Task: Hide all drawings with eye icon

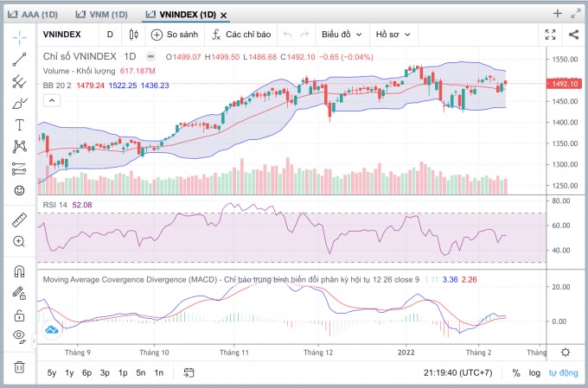Action: coord(20,336)
